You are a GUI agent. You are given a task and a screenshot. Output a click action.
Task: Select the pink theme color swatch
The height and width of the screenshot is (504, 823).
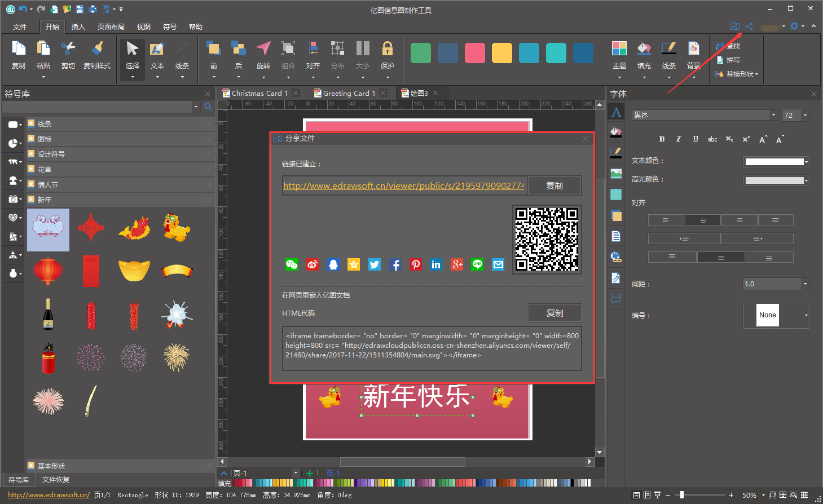(475, 53)
